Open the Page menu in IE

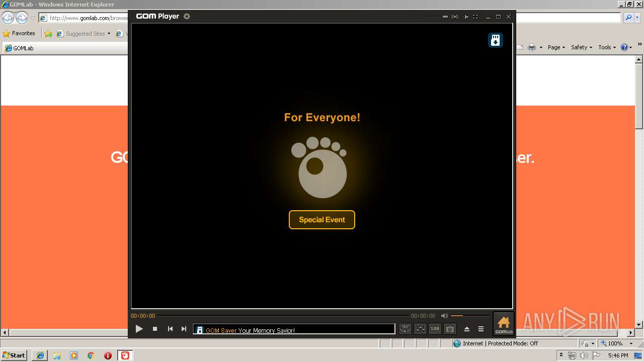[x=556, y=47]
